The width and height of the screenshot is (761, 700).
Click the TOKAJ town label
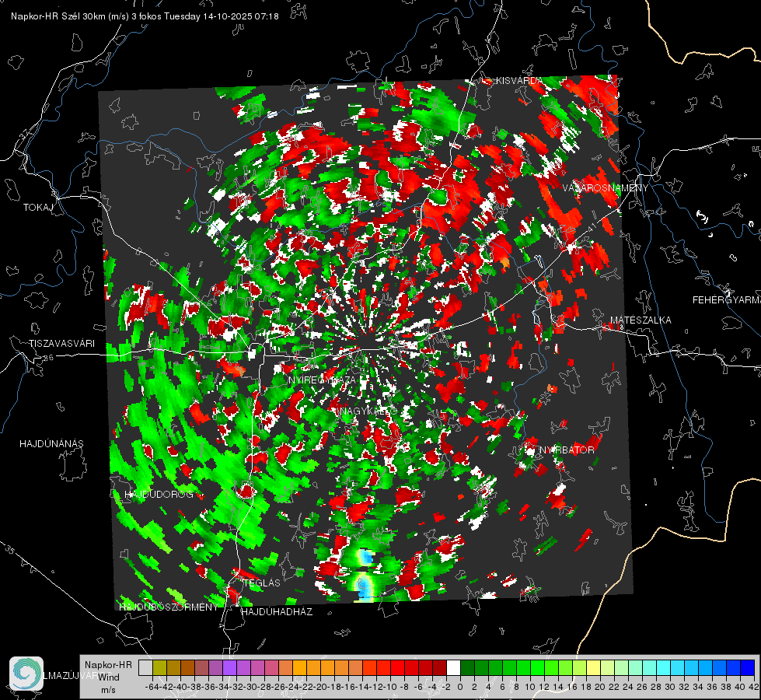(x=38, y=208)
